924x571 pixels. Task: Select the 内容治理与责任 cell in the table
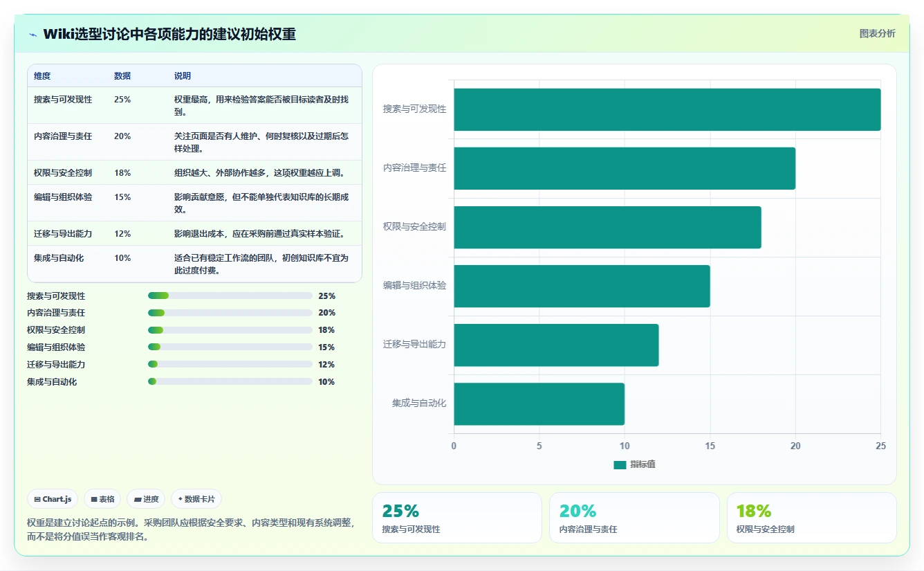point(63,136)
